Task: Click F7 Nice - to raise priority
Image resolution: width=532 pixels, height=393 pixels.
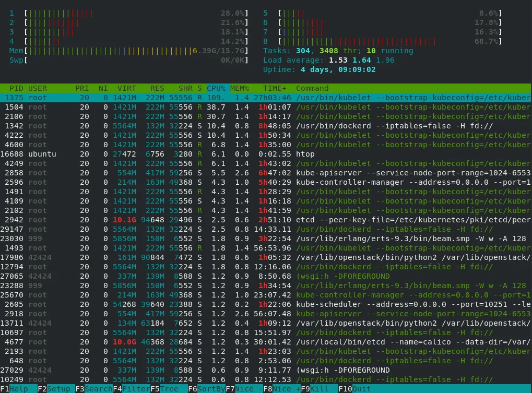Action: pos(244,389)
